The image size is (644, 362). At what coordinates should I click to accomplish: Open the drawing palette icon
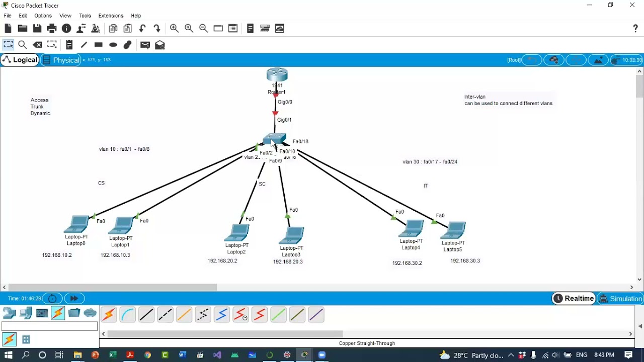pyautogui.click(x=218, y=29)
